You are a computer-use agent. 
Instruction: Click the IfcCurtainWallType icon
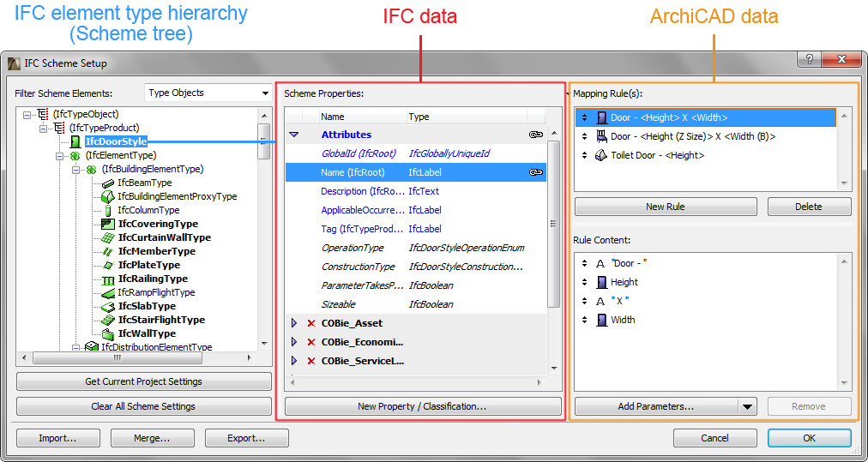(108, 238)
